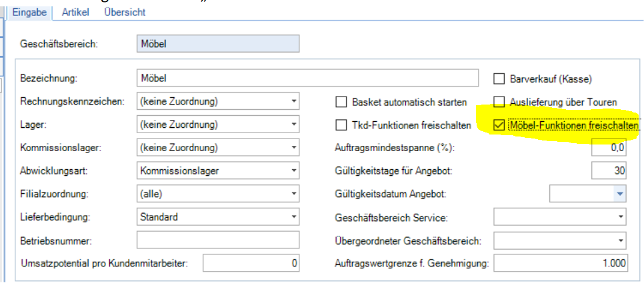
Task: Expand the Lieferbedingung dropdown
Action: (294, 216)
